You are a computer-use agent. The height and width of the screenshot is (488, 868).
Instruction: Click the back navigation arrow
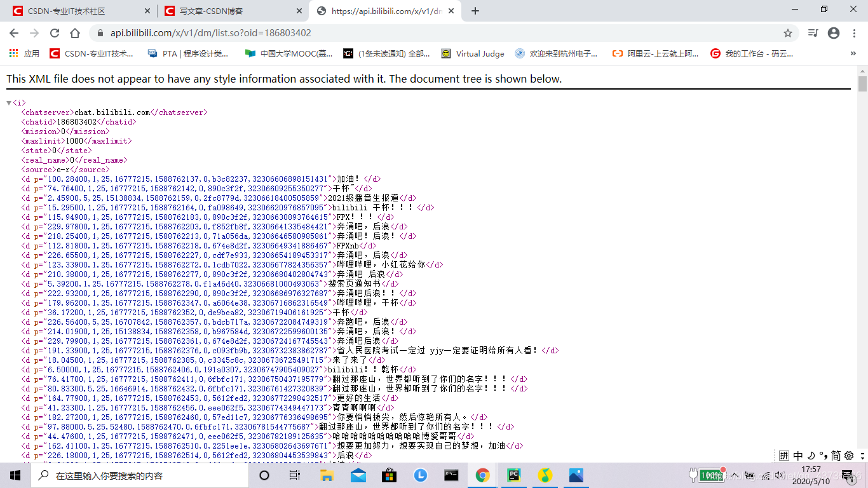(13, 32)
